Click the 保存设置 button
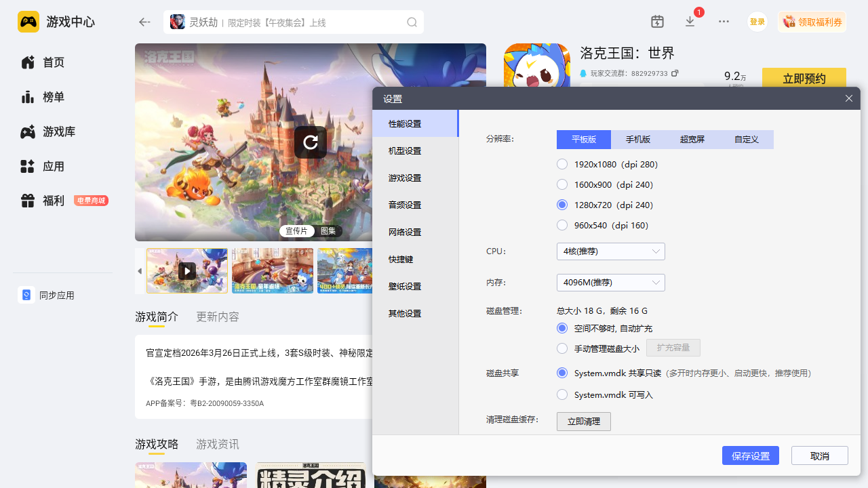The height and width of the screenshot is (488, 868). [x=750, y=456]
